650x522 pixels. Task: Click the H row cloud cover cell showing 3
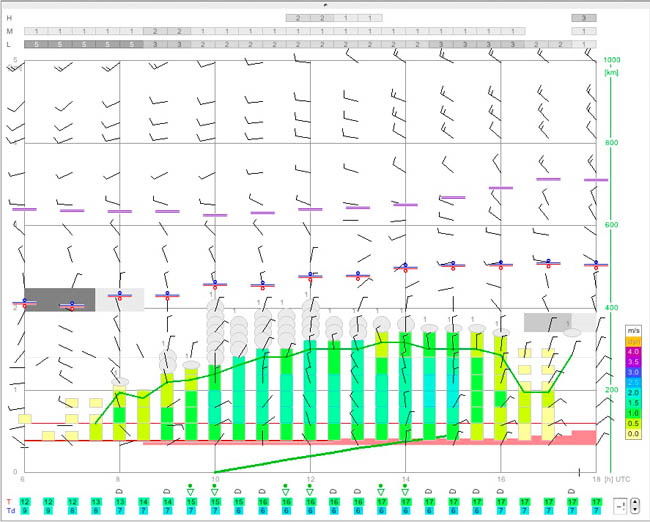(x=584, y=18)
